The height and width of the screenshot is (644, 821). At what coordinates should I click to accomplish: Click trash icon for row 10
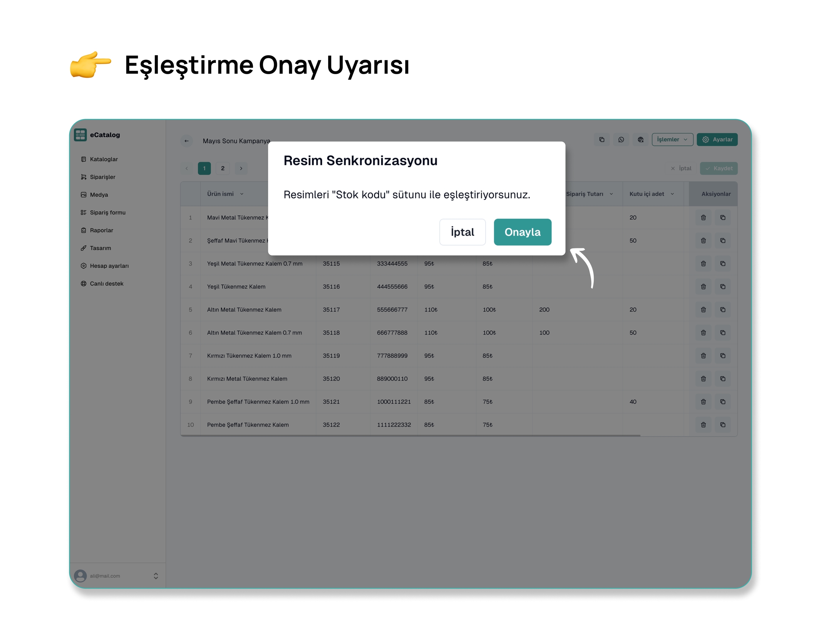point(703,424)
